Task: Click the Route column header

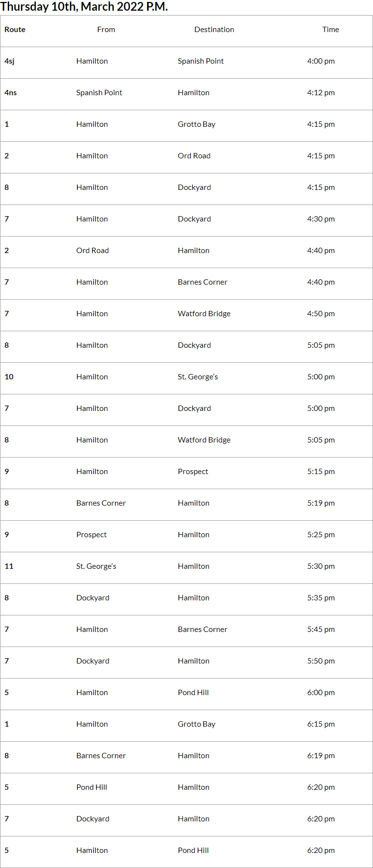Action: [15, 30]
